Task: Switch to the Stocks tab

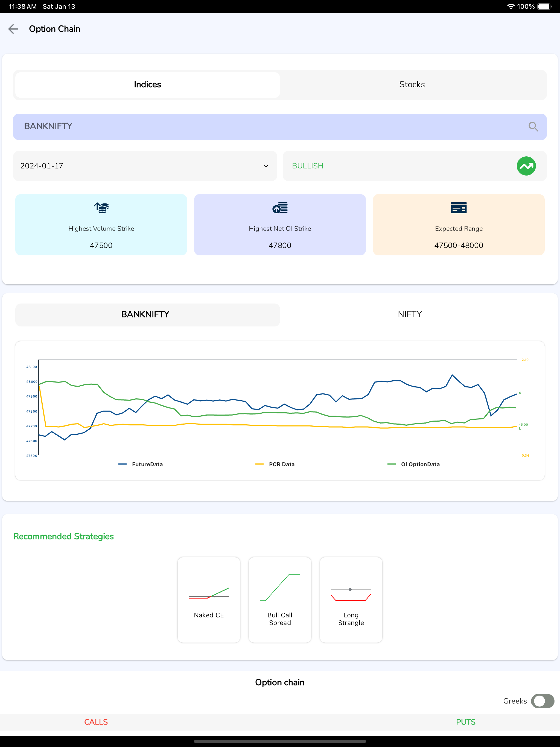Action: [412, 85]
